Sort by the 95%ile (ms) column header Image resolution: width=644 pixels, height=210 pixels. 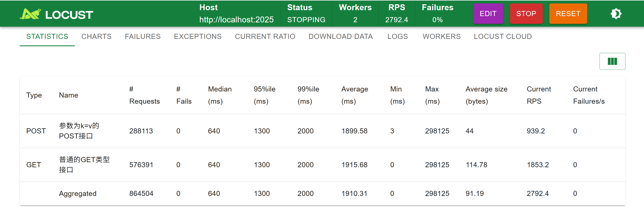[265, 95]
